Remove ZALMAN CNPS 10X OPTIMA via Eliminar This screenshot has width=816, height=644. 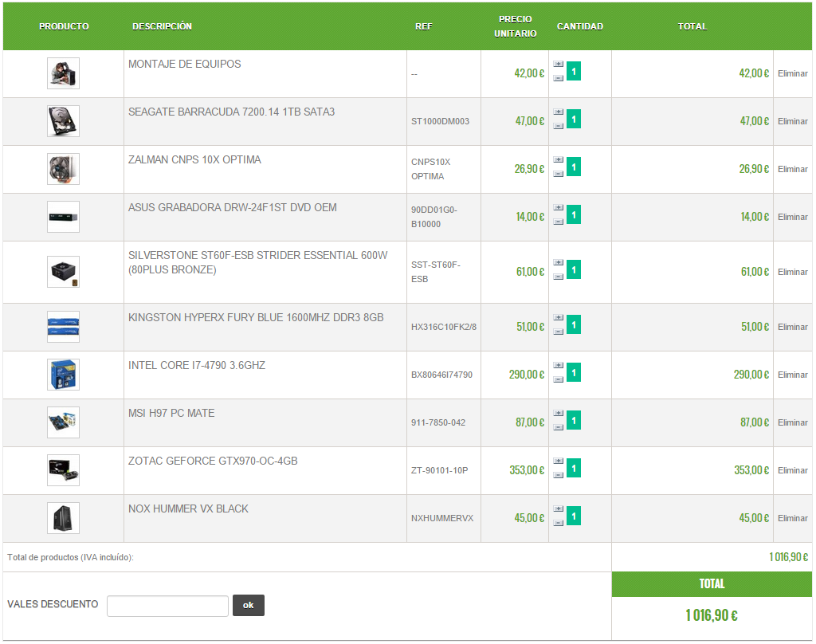(793, 169)
